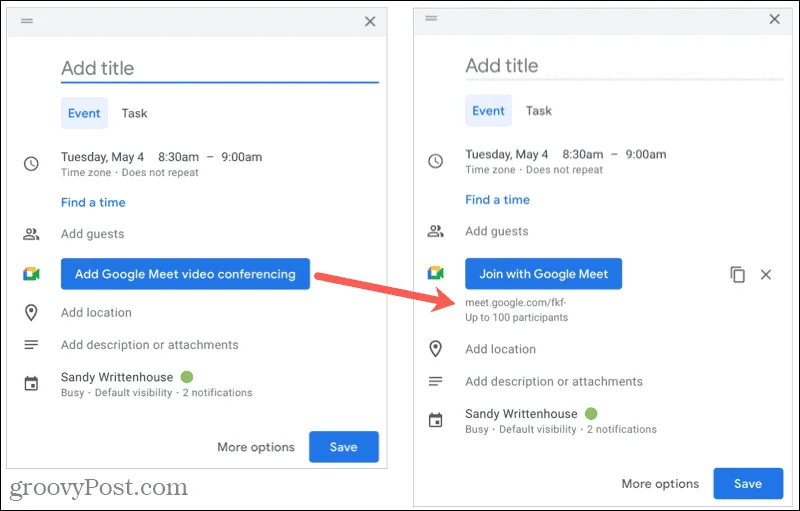Click the guests people icon in the right dialog

(x=435, y=232)
